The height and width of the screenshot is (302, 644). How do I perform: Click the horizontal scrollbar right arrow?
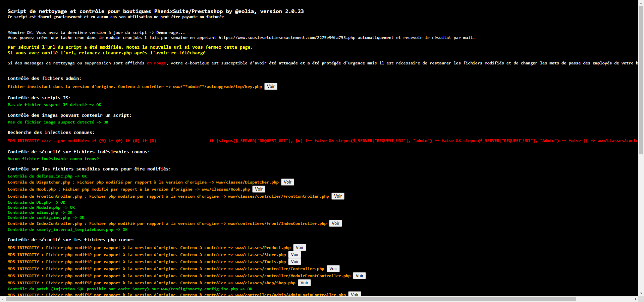pos(635,299)
